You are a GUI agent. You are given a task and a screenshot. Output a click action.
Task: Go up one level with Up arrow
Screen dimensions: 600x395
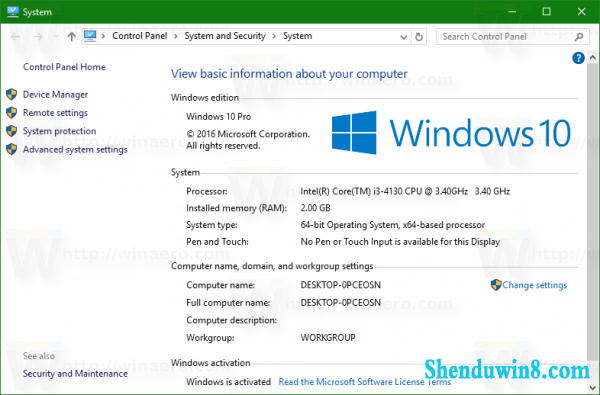click(72, 37)
